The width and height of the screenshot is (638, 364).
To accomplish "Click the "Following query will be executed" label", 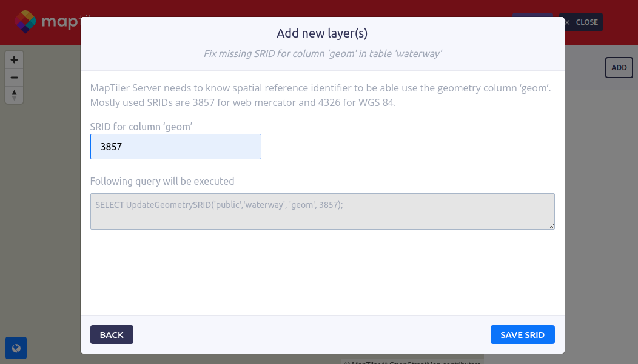I will pyautogui.click(x=162, y=181).
